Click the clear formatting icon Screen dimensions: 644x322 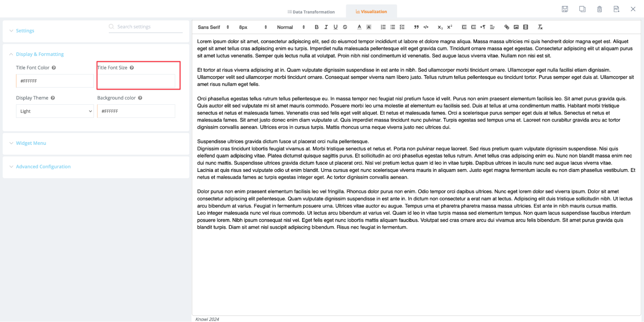[x=540, y=27]
